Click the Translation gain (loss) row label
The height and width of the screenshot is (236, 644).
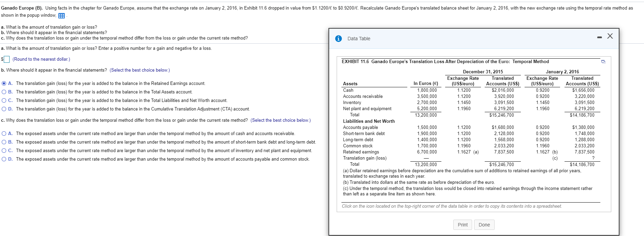click(365, 158)
